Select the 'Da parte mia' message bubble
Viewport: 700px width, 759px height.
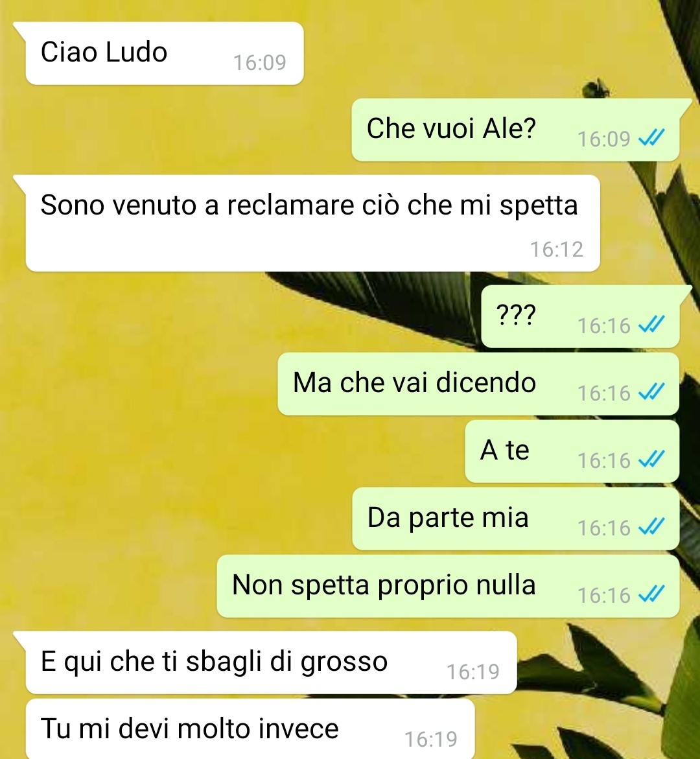click(x=515, y=519)
